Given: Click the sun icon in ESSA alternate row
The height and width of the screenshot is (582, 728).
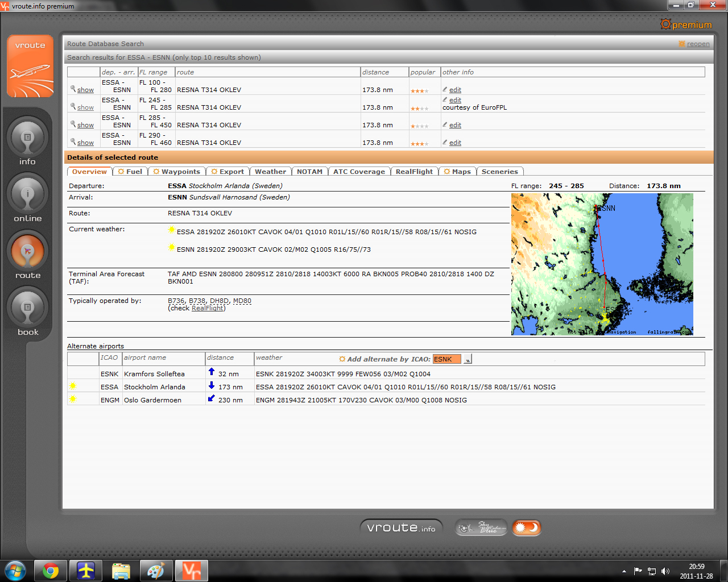Looking at the screenshot, I should click(73, 386).
